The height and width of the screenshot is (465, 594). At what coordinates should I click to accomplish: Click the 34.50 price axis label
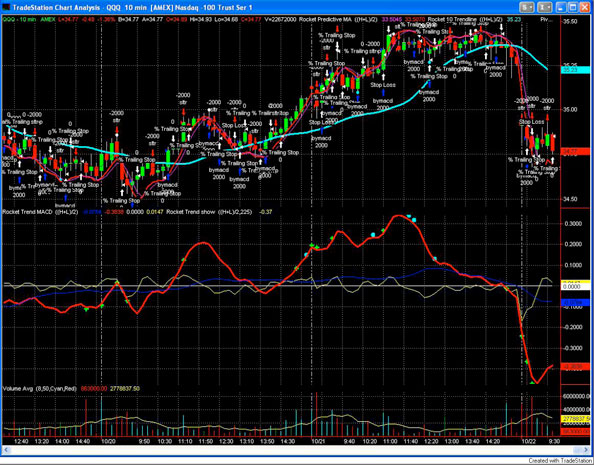[571, 199]
